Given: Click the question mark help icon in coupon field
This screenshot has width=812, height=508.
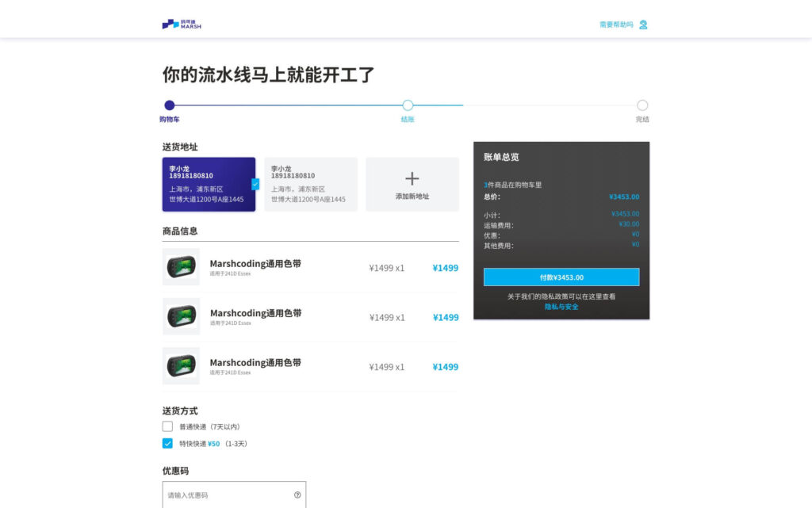Looking at the screenshot, I should [x=297, y=495].
